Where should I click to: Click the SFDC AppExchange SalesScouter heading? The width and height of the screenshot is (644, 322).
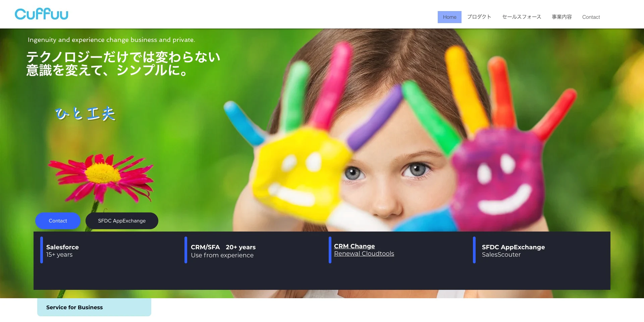(x=513, y=251)
